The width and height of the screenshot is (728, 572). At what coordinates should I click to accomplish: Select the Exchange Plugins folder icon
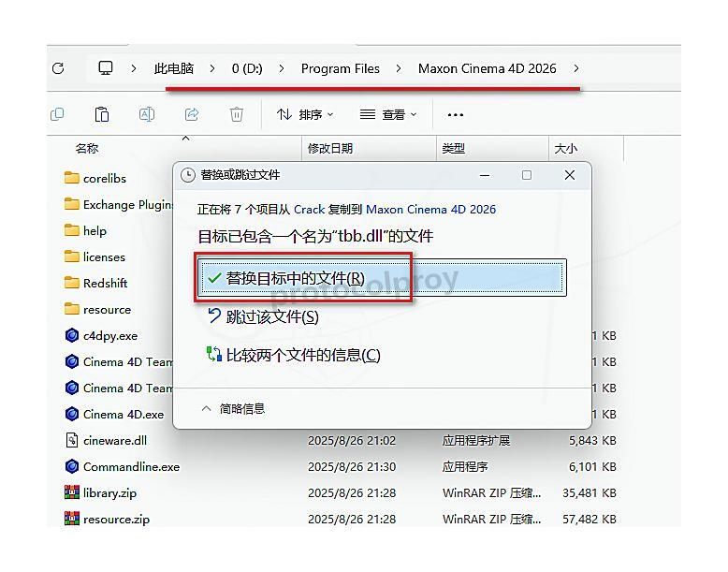pyautogui.click(x=71, y=204)
